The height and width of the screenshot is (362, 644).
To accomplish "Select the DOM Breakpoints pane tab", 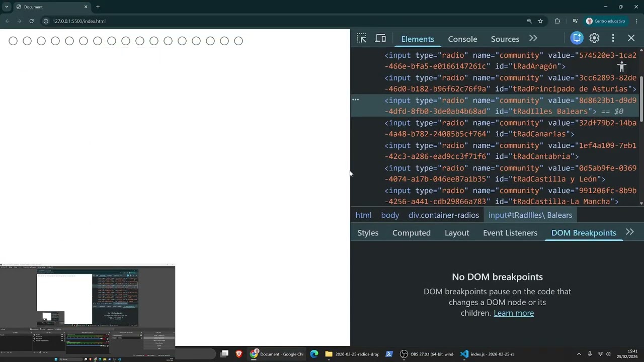I will [x=584, y=233].
